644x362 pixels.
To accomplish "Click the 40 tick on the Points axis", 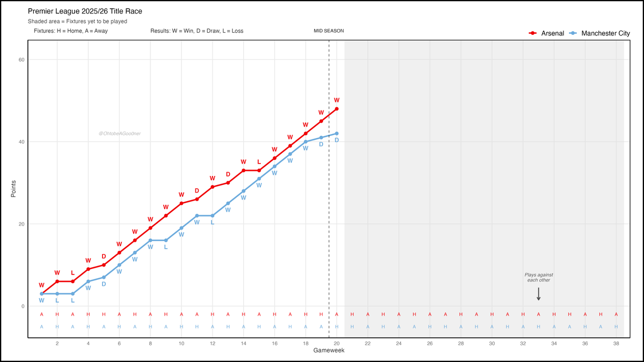I will tap(22, 142).
